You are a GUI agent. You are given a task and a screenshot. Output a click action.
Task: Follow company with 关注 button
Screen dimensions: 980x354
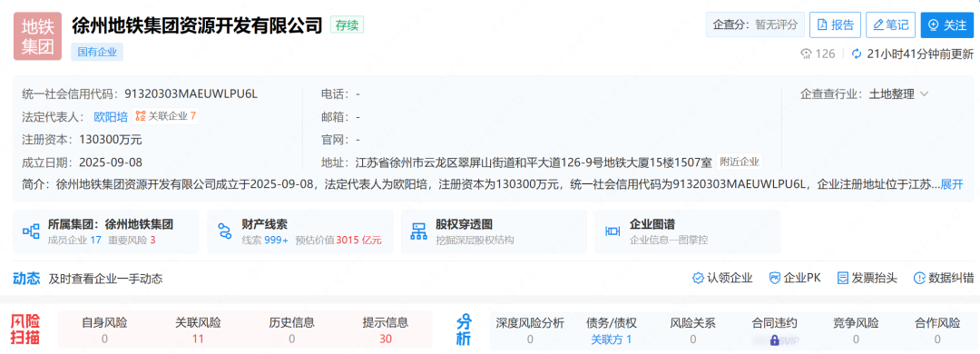tap(946, 25)
